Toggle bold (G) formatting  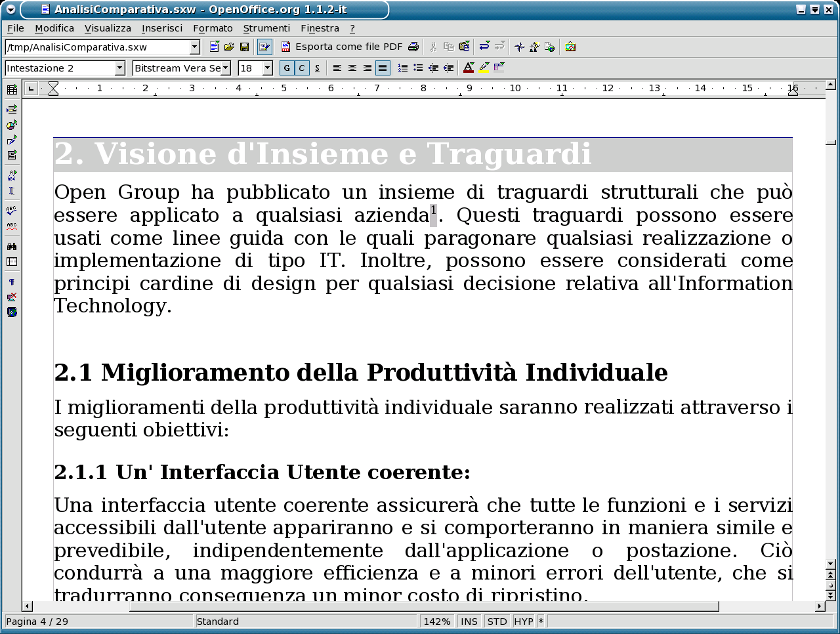pos(287,68)
